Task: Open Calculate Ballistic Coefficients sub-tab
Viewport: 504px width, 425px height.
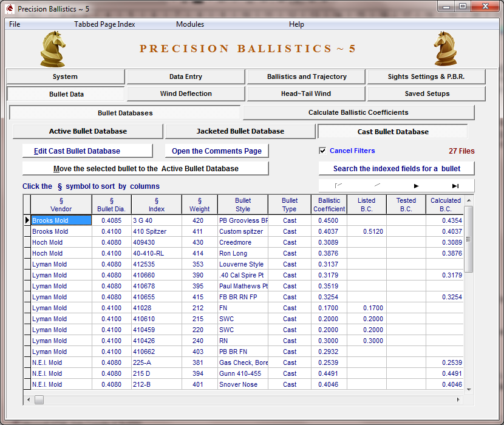Action: point(359,112)
